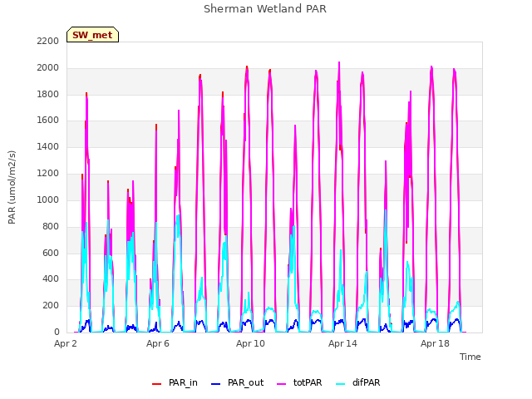
Task: Click the Apr 10 x-axis tick label
Action: [x=250, y=343]
